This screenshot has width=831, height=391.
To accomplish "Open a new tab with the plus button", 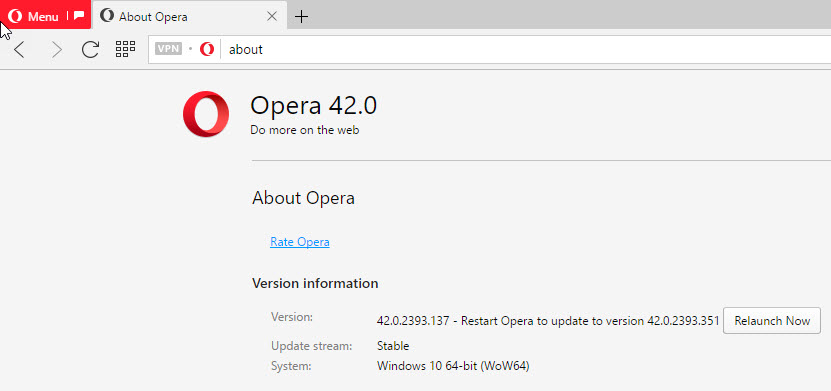I will tap(301, 16).
